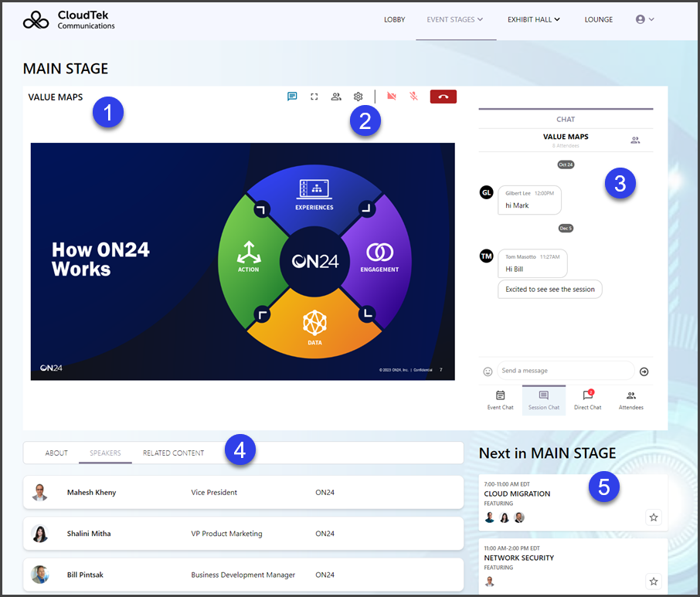The width and height of the screenshot is (700, 597).
Task: Show attendees icon beside VALUE MAPS chat header
Action: (x=635, y=140)
